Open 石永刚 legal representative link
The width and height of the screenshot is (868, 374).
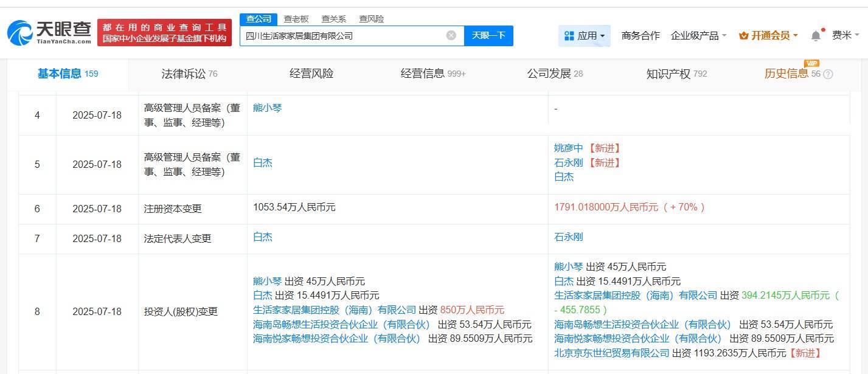point(568,237)
